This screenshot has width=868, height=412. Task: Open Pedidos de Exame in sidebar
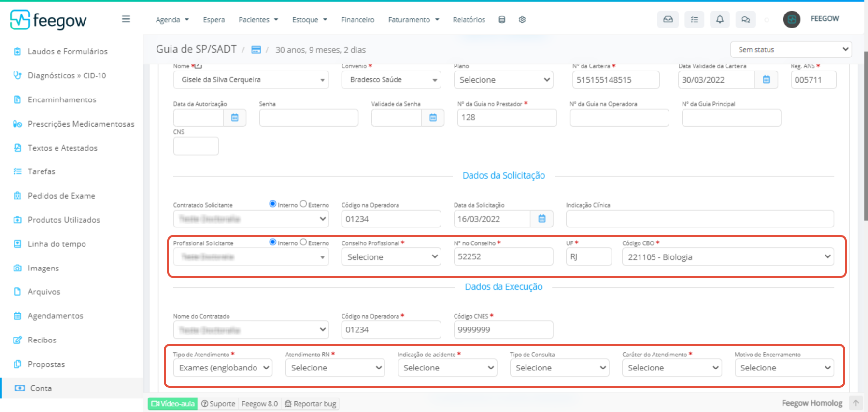[x=61, y=196]
